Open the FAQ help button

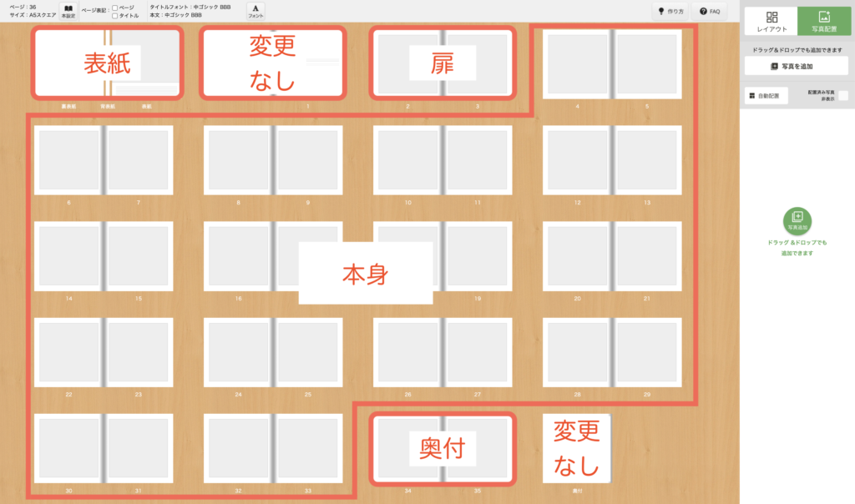coord(710,11)
